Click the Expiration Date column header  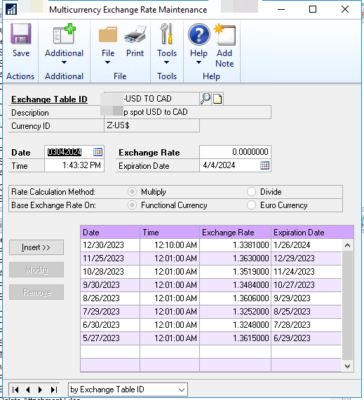(312, 232)
